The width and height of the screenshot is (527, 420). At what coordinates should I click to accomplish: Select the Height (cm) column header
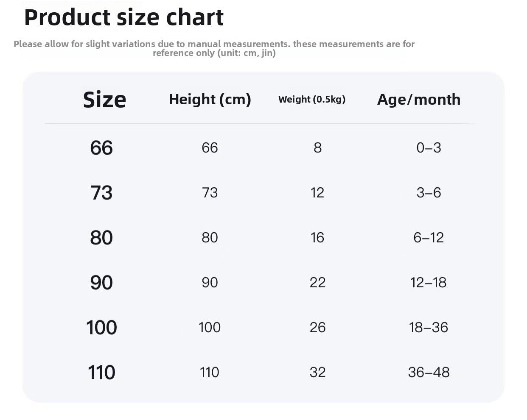pos(210,99)
